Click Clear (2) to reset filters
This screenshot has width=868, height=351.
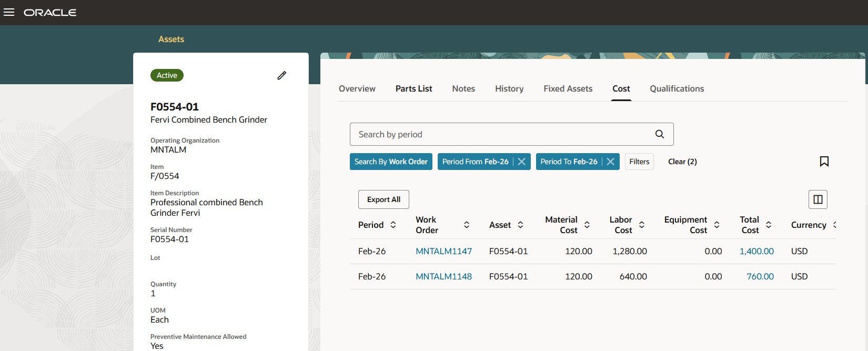[682, 162]
